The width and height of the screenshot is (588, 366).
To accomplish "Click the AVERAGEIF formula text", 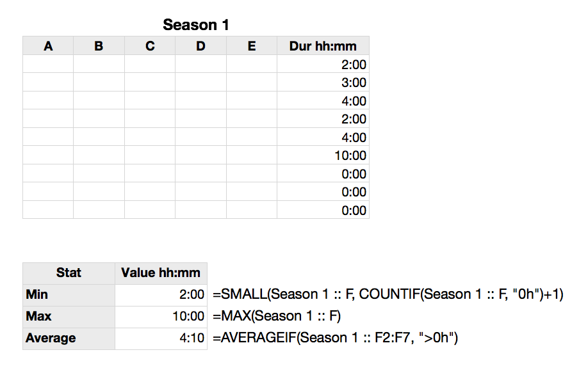I will click(x=336, y=338).
